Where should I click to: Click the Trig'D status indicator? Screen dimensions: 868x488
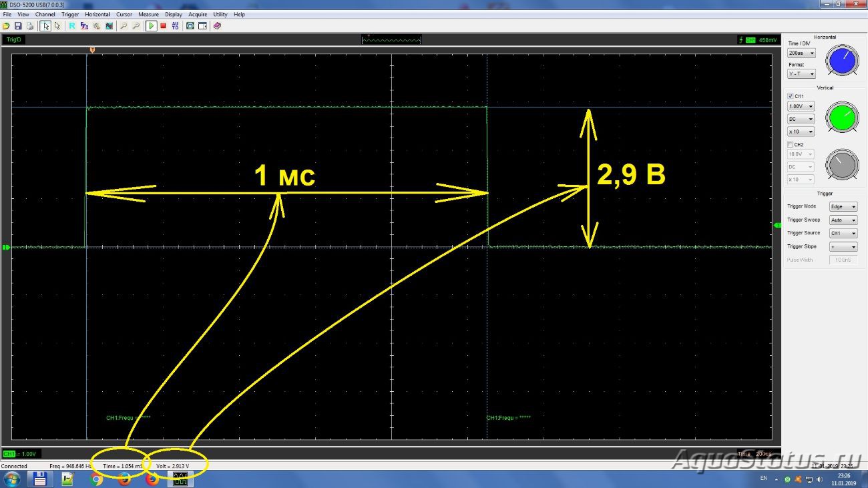(x=13, y=39)
